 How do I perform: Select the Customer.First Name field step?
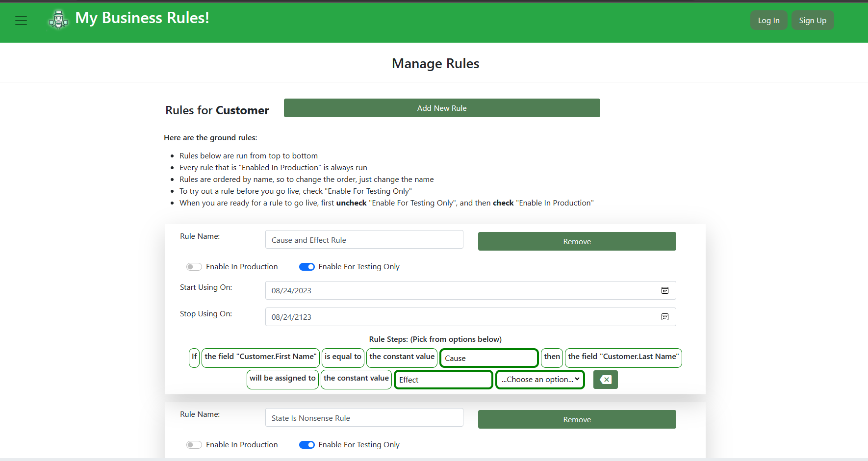tap(261, 358)
